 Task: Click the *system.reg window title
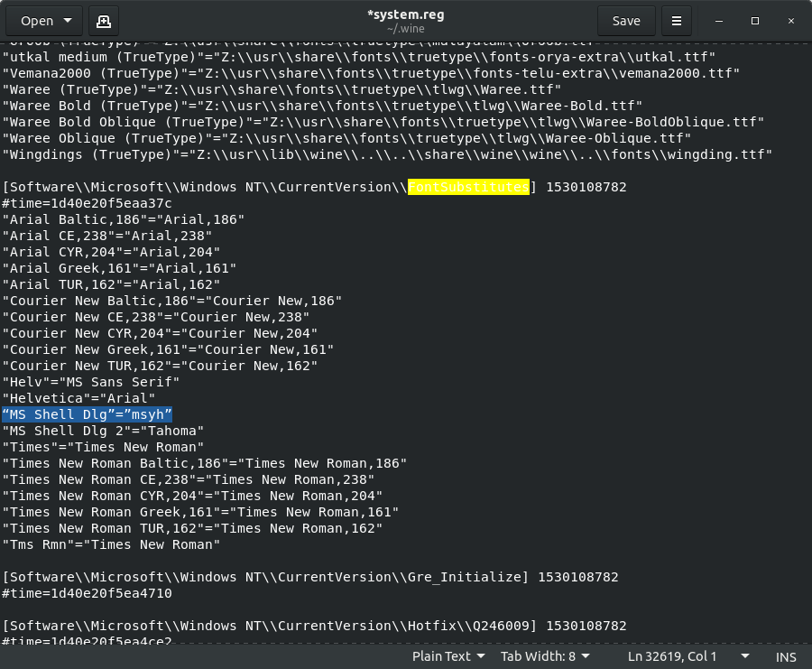[405, 15]
